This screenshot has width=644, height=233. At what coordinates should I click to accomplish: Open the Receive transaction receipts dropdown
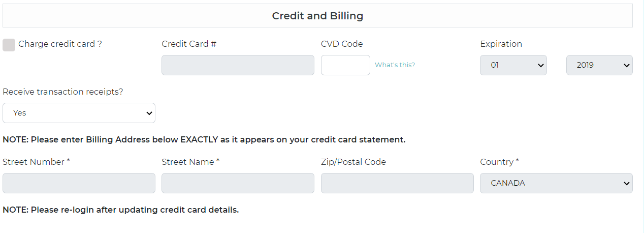pos(79,113)
